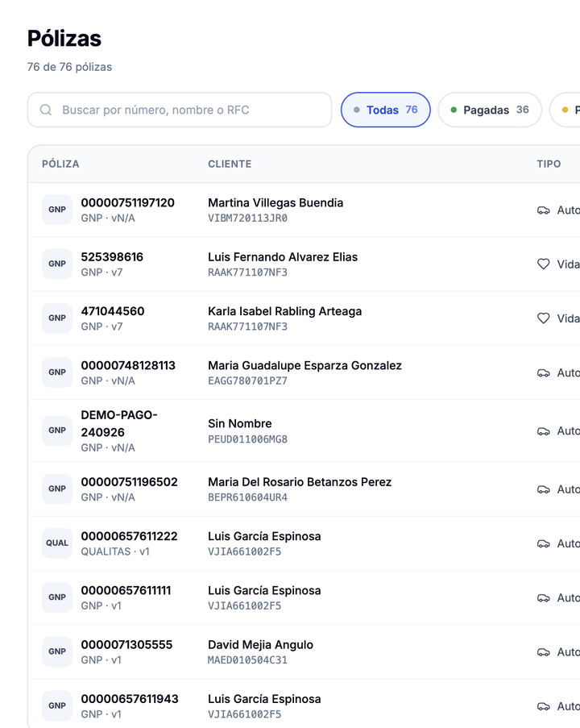Click car icon in QUALITAS policy row

pos(543,543)
